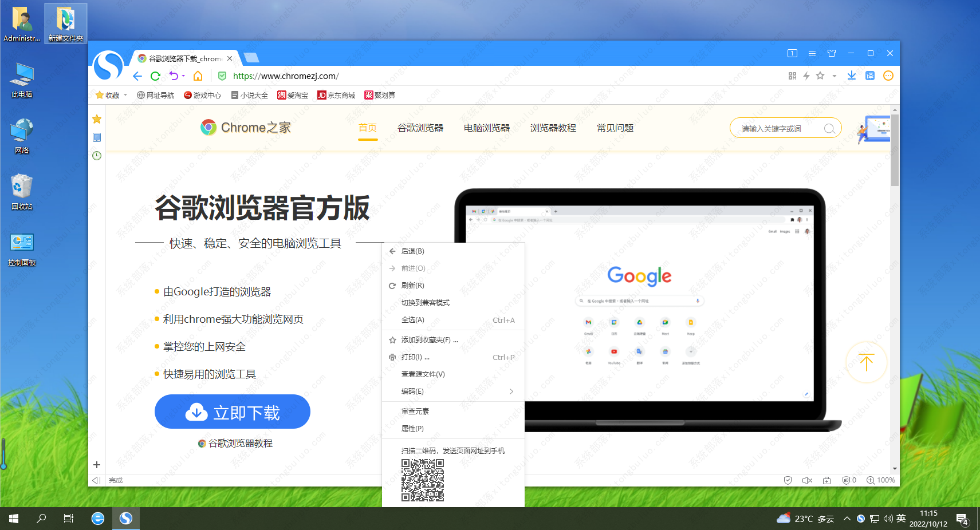Show hidden tray icons chevron
Viewport: 980px width, 530px height.
[x=847, y=519]
